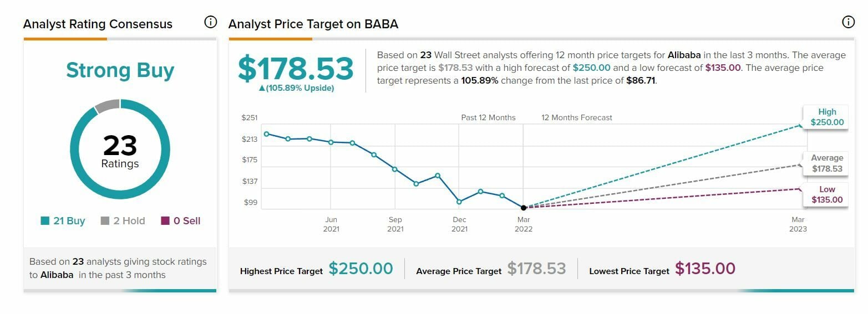
Task: Click the large $178.53 price target figure
Action: (x=296, y=69)
